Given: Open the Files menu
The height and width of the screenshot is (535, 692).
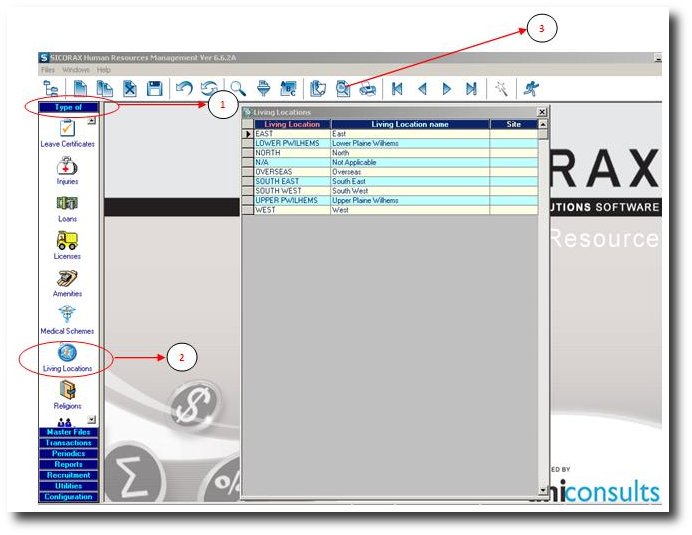Looking at the screenshot, I should tap(47, 71).
